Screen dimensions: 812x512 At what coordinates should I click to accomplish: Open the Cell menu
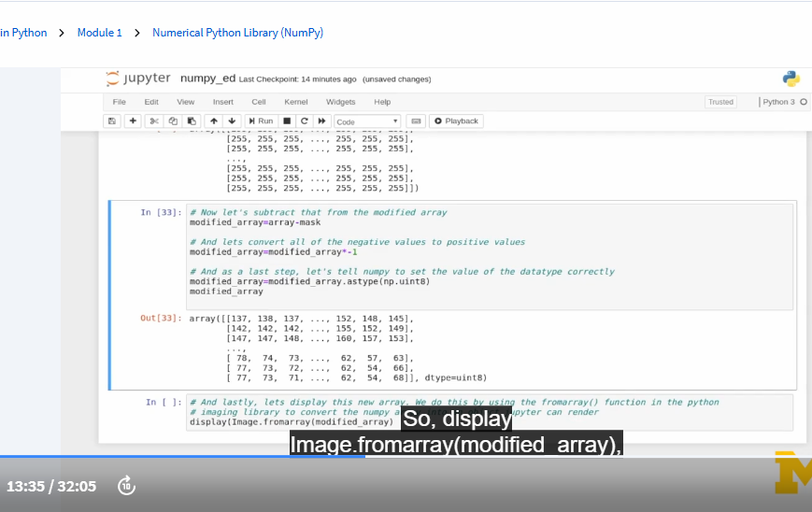(x=259, y=102)
